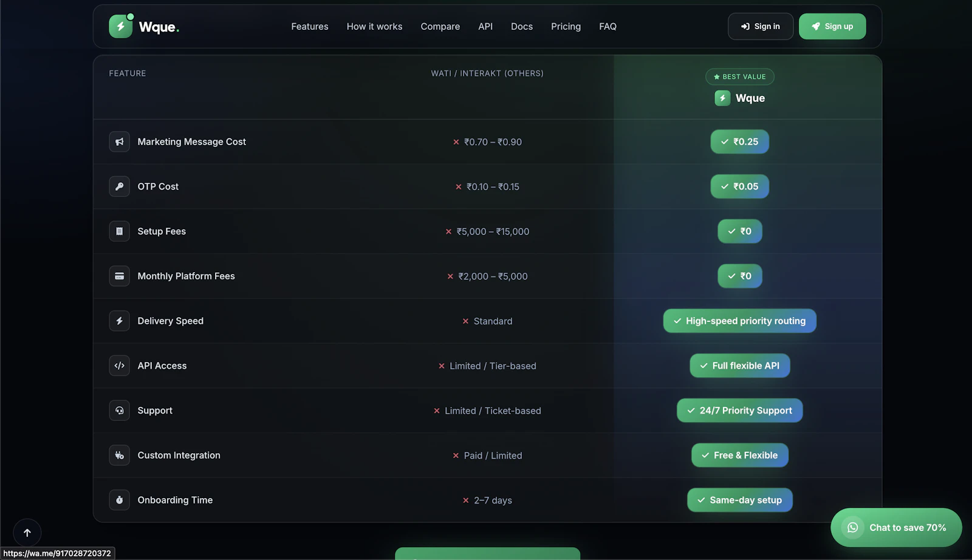The height and width of the screenshot is (560, 972).
Task: Click the Monthly Platform Fees ₹0 badge
Action: pyautogui.click(x=740, y=276)
